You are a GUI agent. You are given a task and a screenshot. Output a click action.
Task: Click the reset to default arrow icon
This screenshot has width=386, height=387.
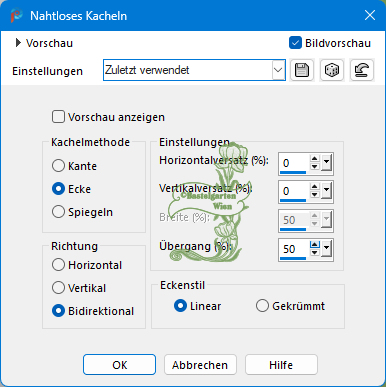coord(362,70)
